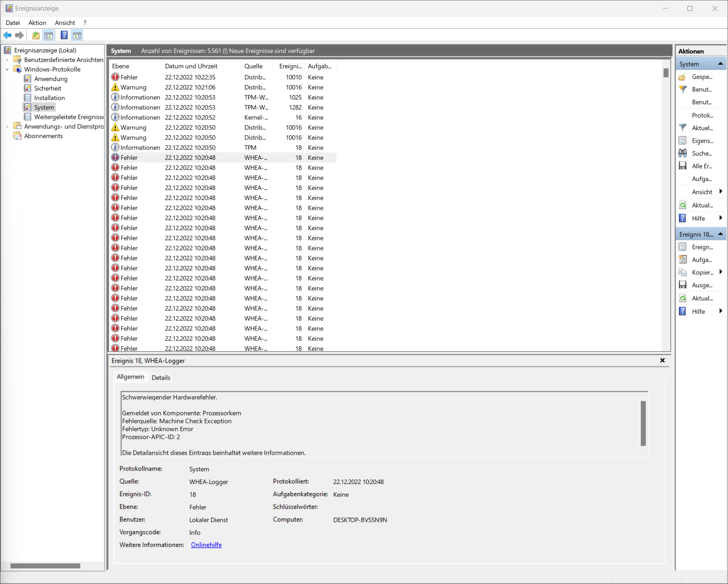Expand Benutzerdefinierte Ansichten node
This screenshot has width=728, height=584.
tap(7, 60)
